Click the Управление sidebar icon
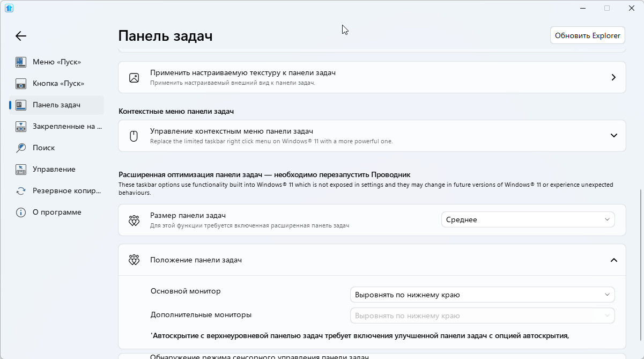Image resolution: width=644 pixels, height=359 pixels. click(21, 169)
